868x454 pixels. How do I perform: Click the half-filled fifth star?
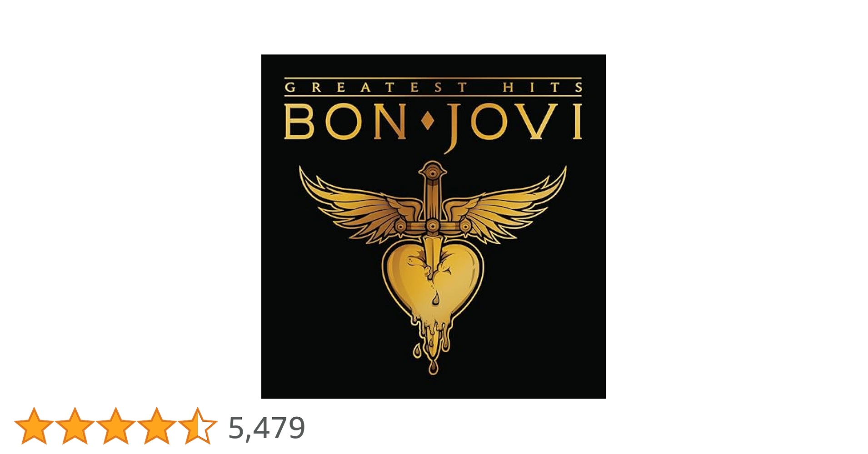point(197,425)
